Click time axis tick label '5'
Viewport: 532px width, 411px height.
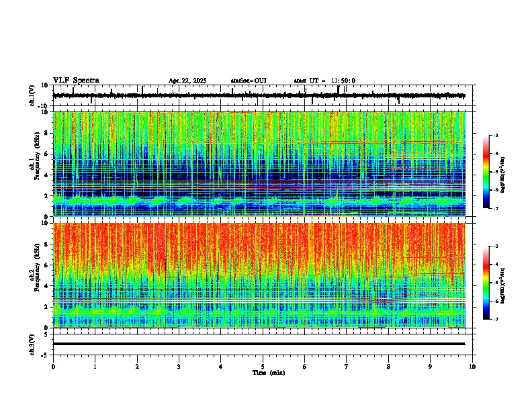pyautogui.click(x=263, y=367)
